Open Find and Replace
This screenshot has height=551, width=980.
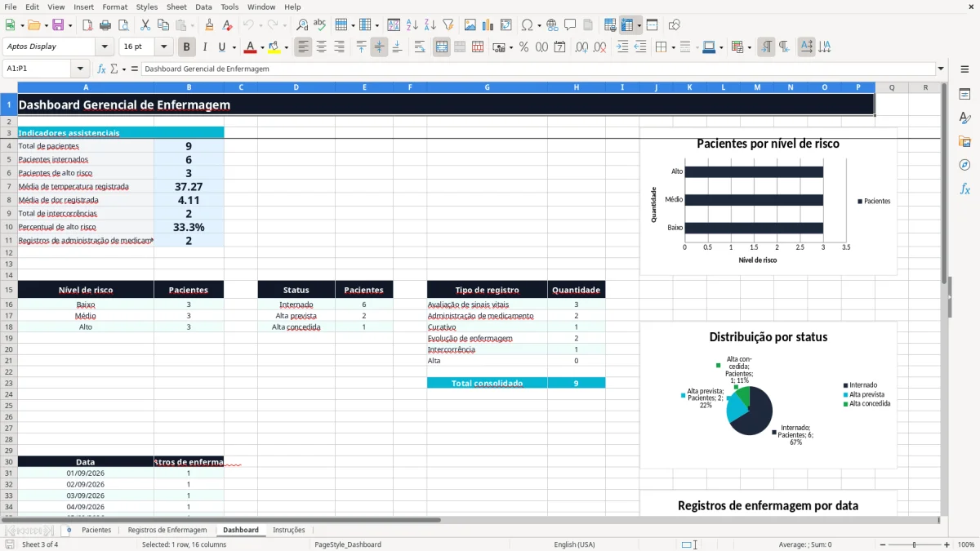[x=302, y=25]
